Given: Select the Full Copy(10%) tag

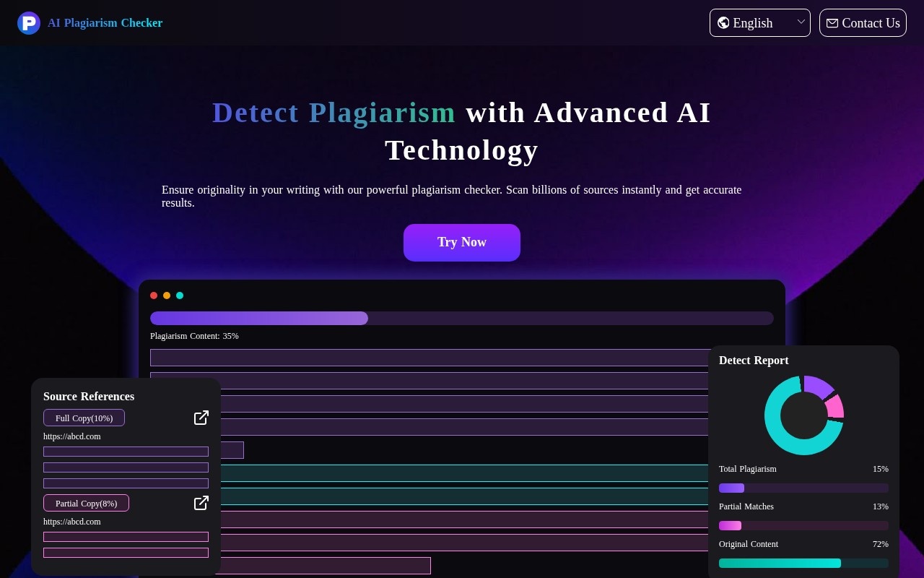Looking at the screenshot, I should [84, 418].
